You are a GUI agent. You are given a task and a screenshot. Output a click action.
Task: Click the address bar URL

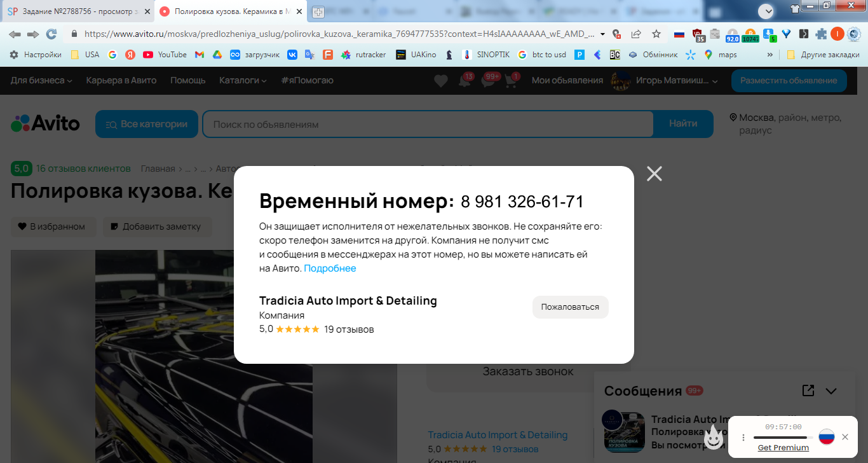[339, 34]
